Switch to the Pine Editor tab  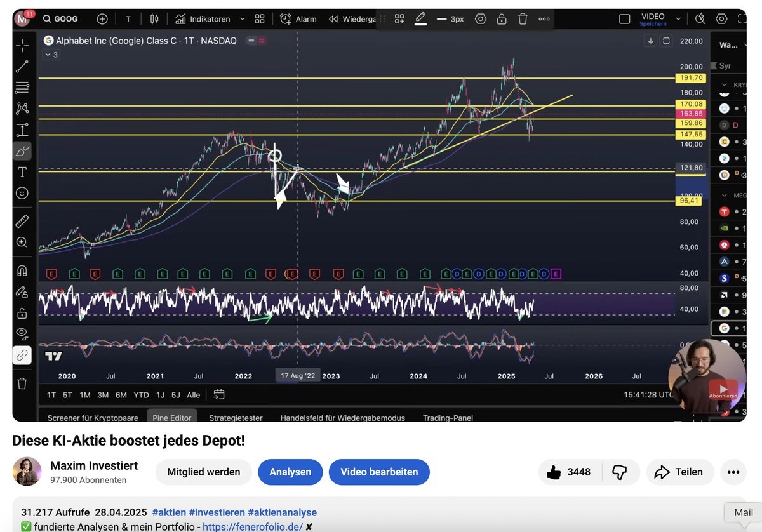coord(172,418)
